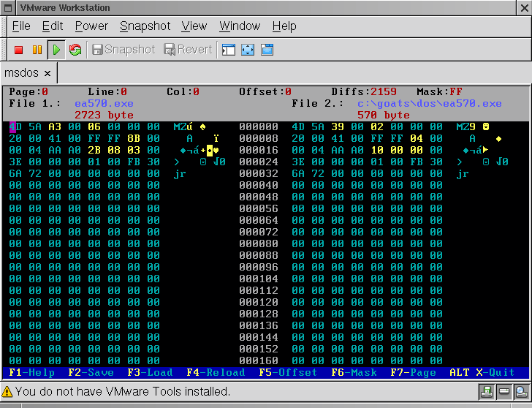The height and width of the screenshot is (408, 532).
Task: Click the VMware Tools not installed message
Action: [123, 392]
